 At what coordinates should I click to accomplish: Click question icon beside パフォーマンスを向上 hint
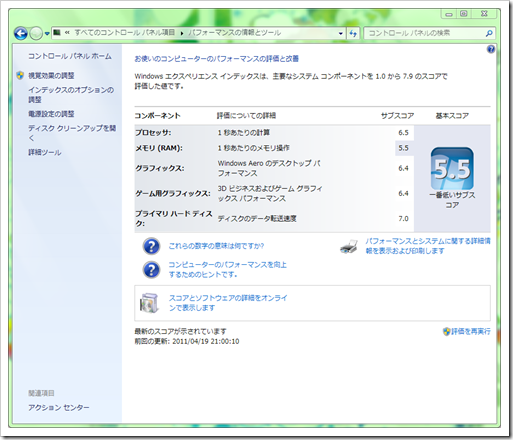151,270
